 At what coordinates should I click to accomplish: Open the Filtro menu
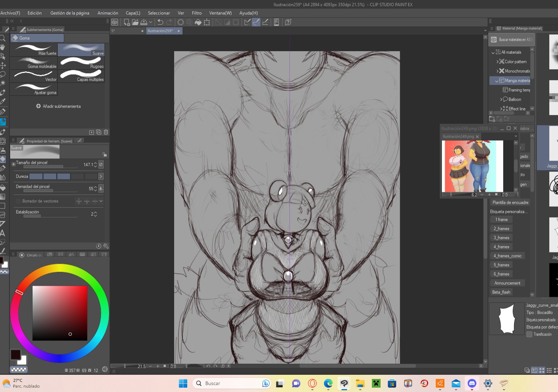pos(197,13)
